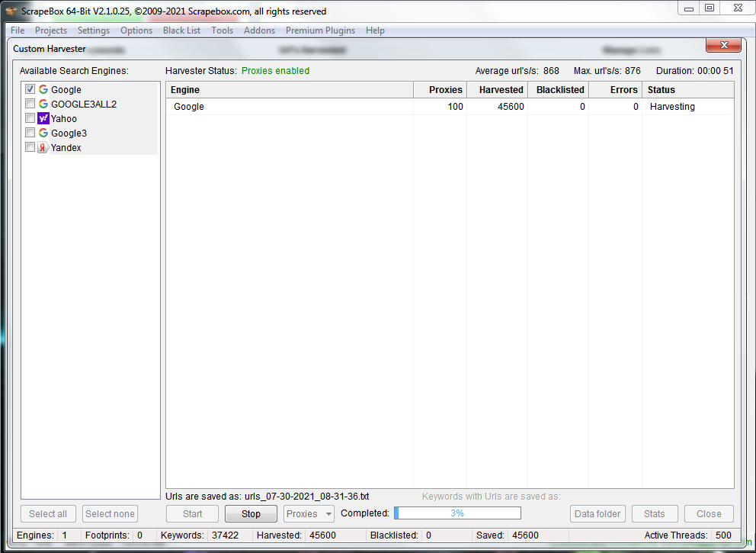Click the Max. url's/s 876 value
This screenshot has width=756, height=553.
(x=633, y=71)
